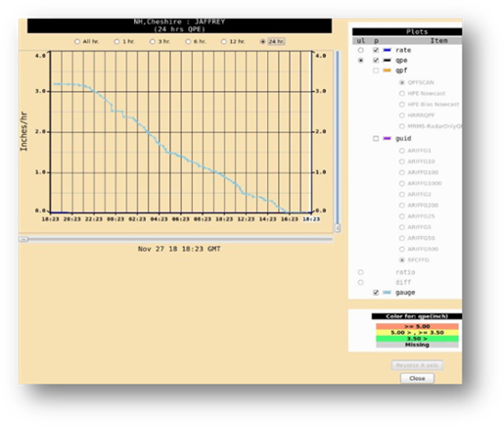Click the blue rate color swatch
This screenshot has width=504, height=426.
(387, 50)
